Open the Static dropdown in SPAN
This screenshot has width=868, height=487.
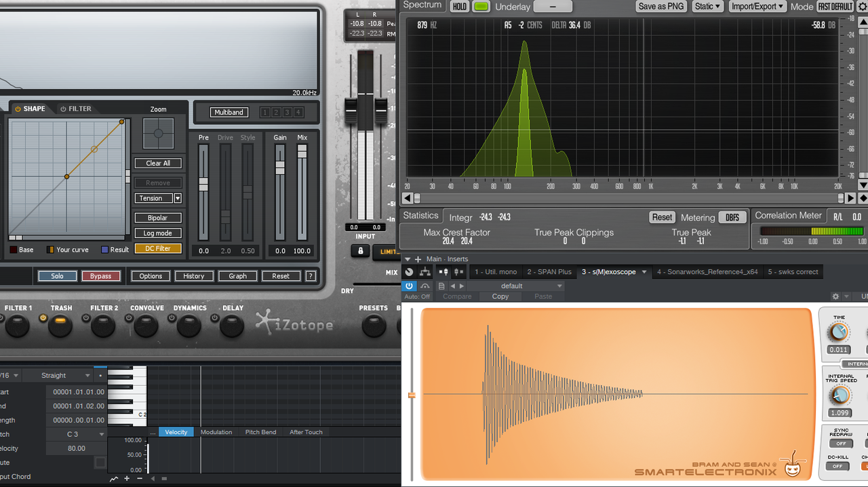click(707, 6)
